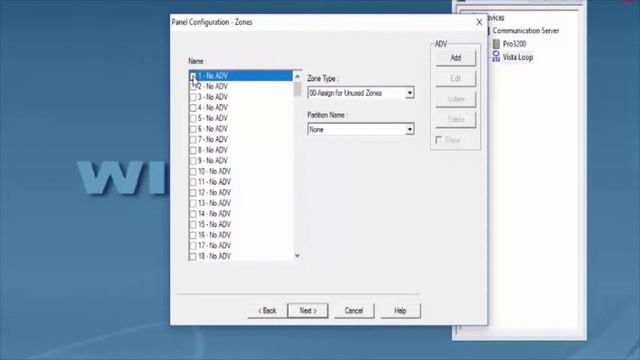Screen dimensions: 640x360
Task: Select the Pro3200 tree label
Action: point(514,44)
